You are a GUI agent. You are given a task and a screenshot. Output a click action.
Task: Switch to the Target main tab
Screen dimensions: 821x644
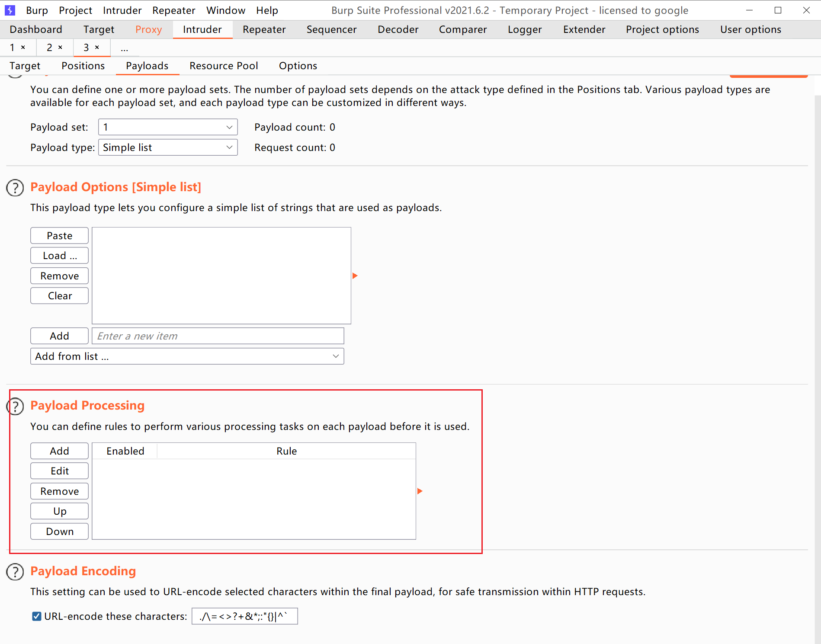pos(99,29)
